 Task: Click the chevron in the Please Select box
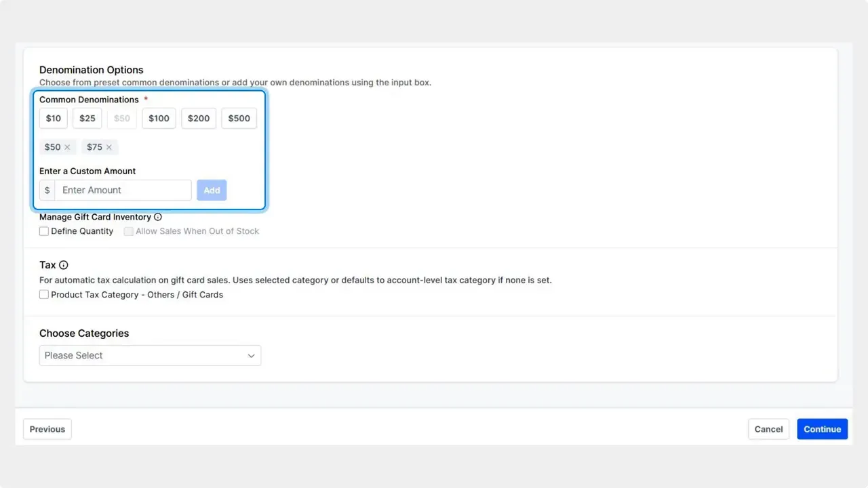point(251,356)
